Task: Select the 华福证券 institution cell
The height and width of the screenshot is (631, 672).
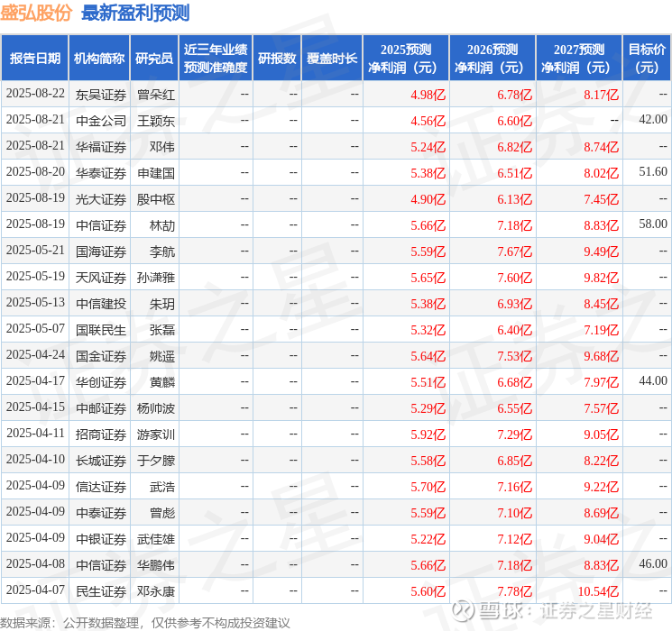Action: tap(101, 147)
